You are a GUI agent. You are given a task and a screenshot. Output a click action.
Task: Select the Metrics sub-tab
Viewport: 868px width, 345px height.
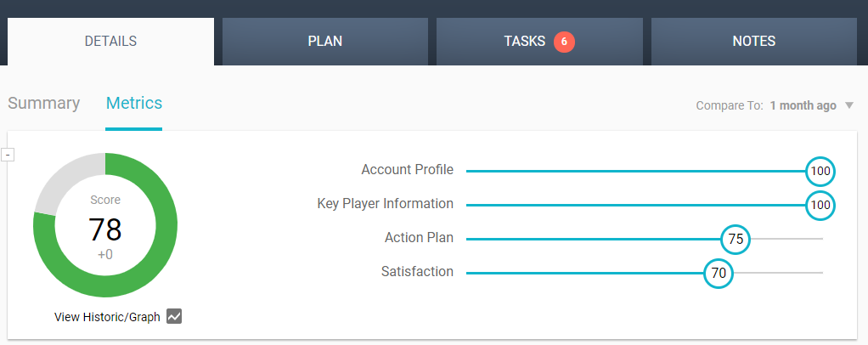coord(133,104)
